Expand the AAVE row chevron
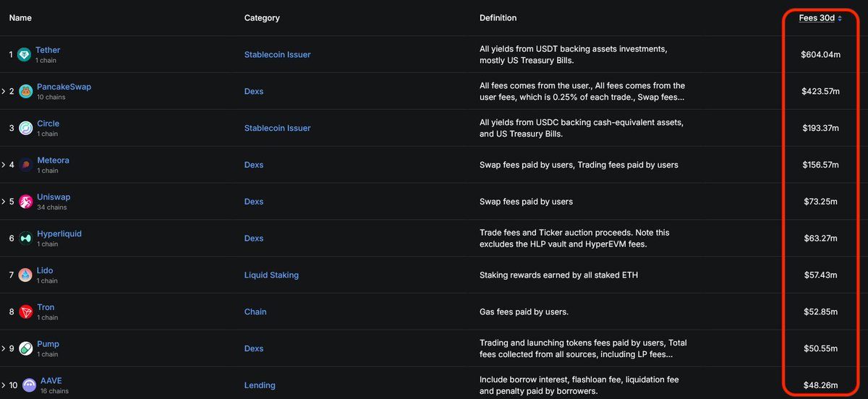 coord(4,385)
